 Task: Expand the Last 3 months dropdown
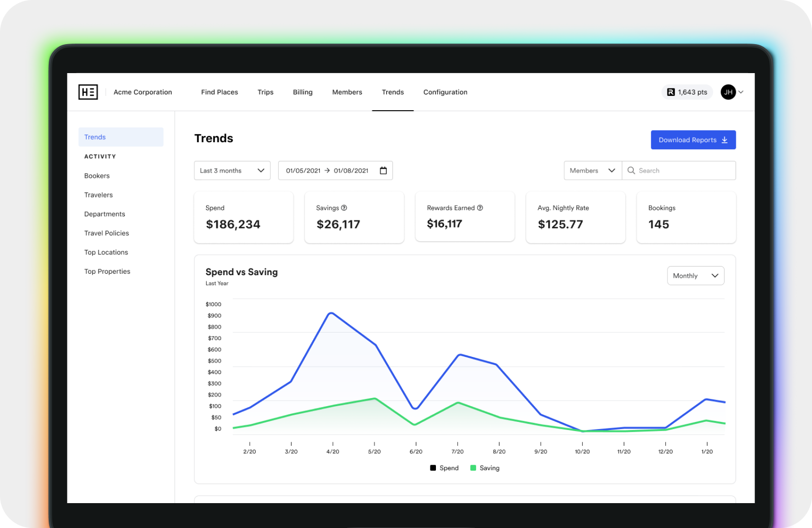tap(232, 171)
